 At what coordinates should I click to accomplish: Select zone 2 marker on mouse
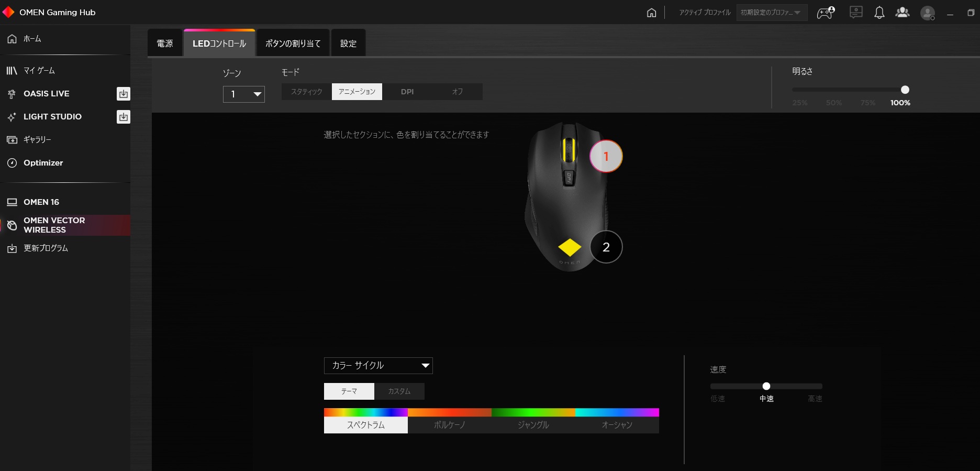(x=606, y=247)
